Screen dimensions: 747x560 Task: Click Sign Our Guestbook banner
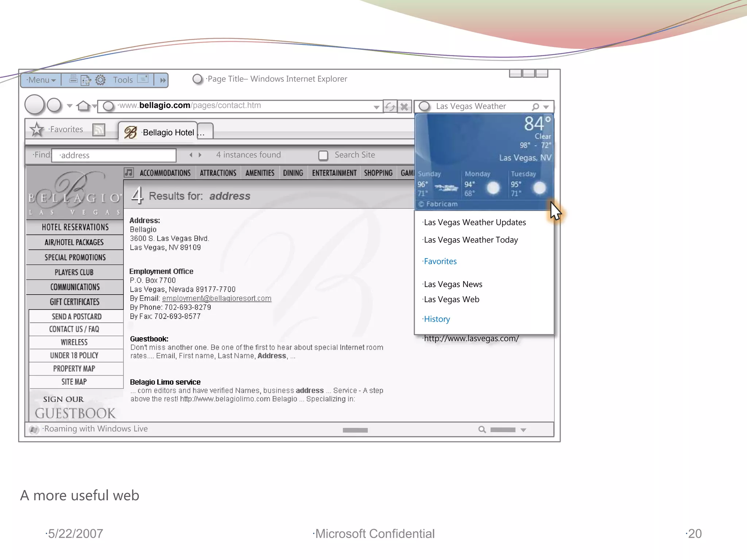(x=75, y=407)
